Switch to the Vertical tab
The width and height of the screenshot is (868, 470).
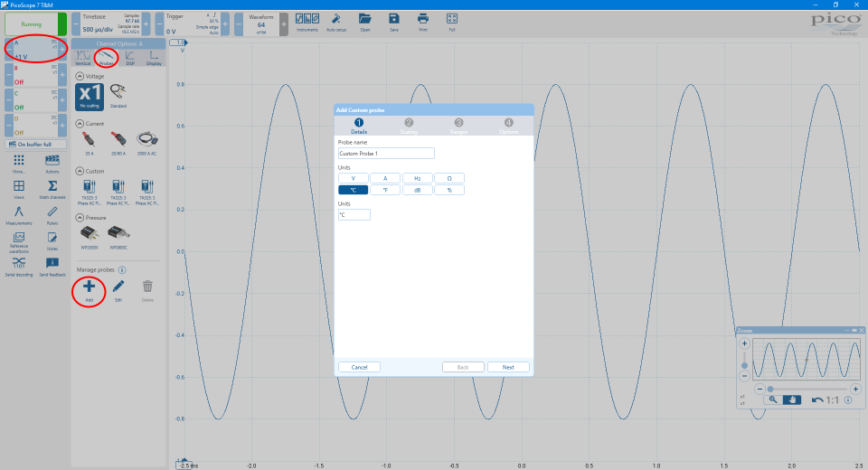pos(82,57)
